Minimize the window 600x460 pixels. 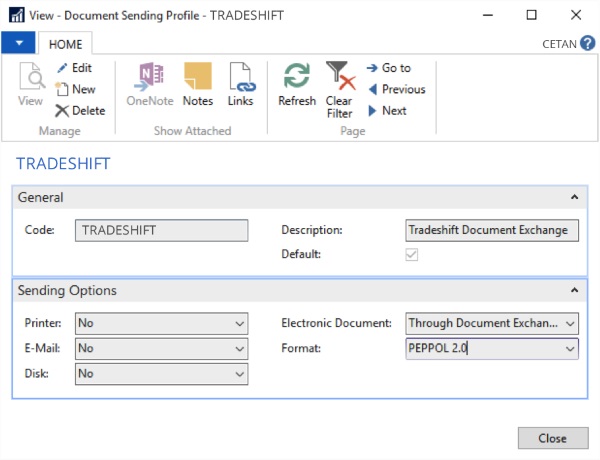[x=488, y=15]
